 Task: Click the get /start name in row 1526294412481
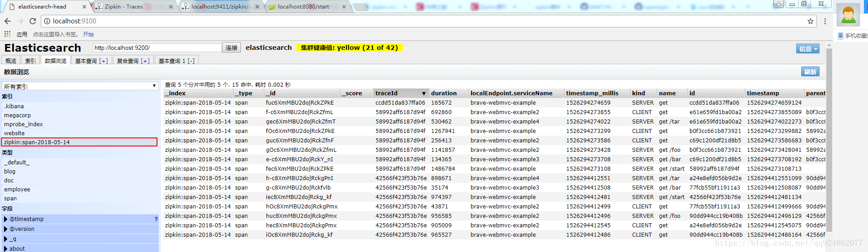click(x=672, y=197)
